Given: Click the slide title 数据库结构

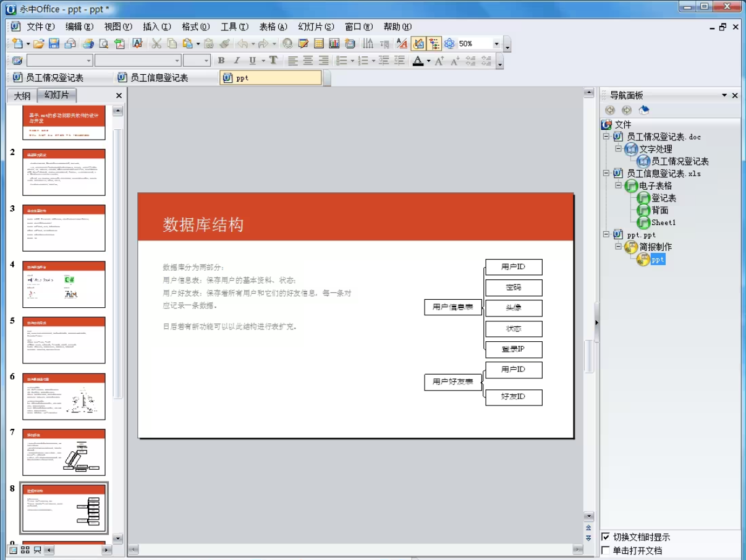Looking at the screenshot, I should point(203,225).
